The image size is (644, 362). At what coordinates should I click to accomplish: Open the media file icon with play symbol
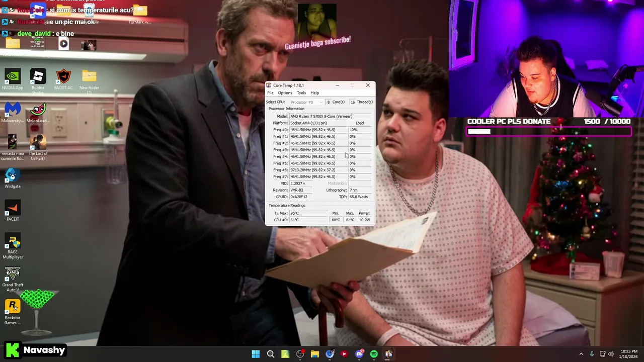[63, 44]
